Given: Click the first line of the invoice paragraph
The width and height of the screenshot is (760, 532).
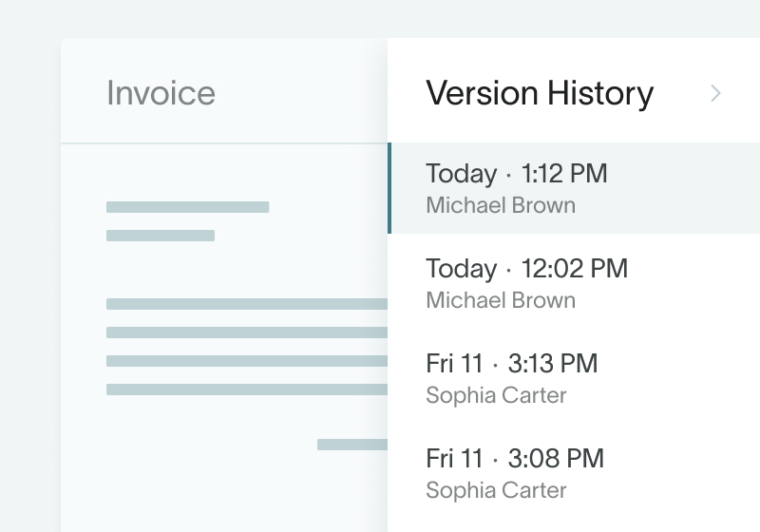Looking at the screenshot, I should tap(246, 304).
